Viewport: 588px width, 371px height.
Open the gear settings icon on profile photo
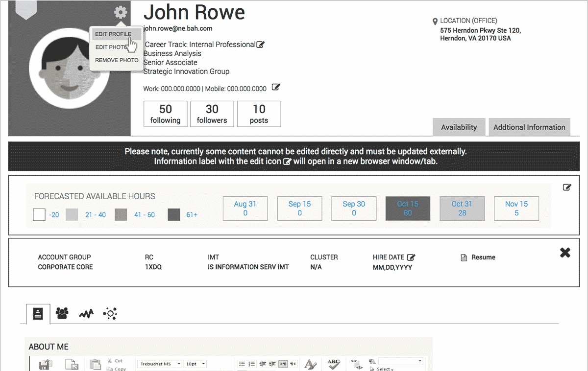click(x=120, y=13)
